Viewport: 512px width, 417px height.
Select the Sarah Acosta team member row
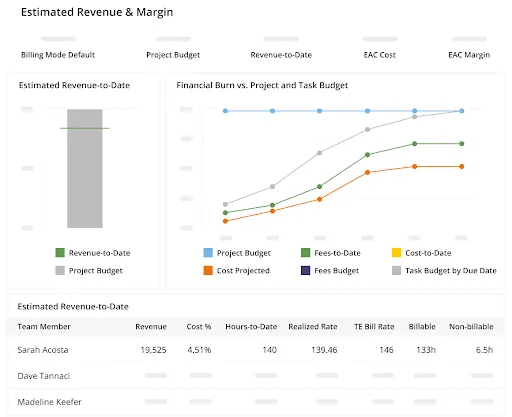[256, 350]
